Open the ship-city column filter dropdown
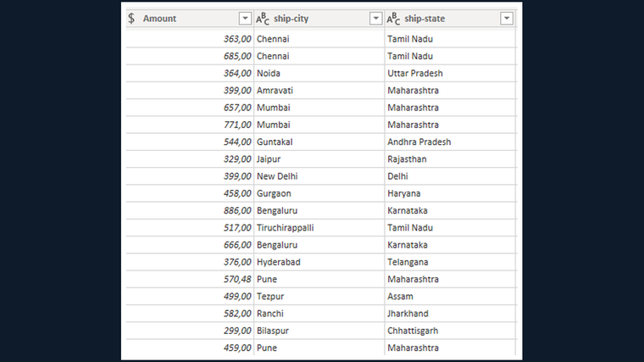 (x=375, y=19)
